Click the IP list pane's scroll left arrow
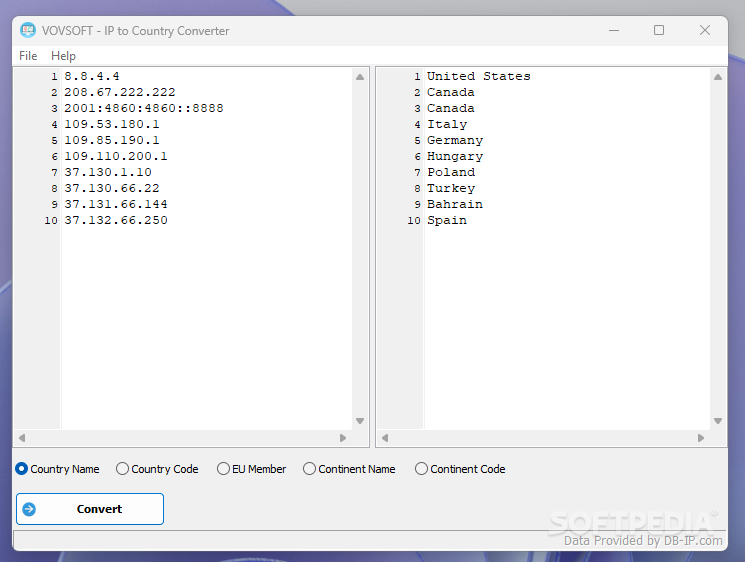 pyautogui.click(x=22, y=438)
